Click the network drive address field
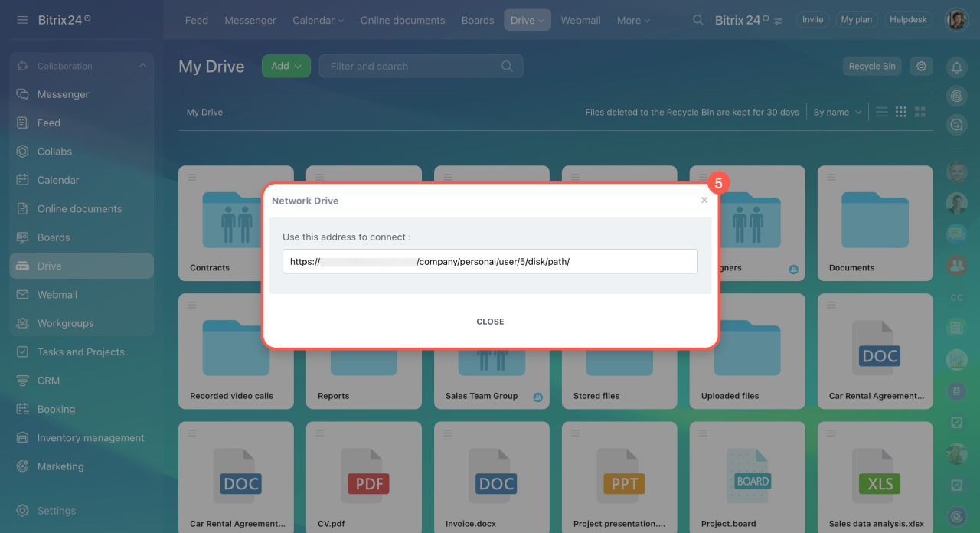 pos(490,261)
